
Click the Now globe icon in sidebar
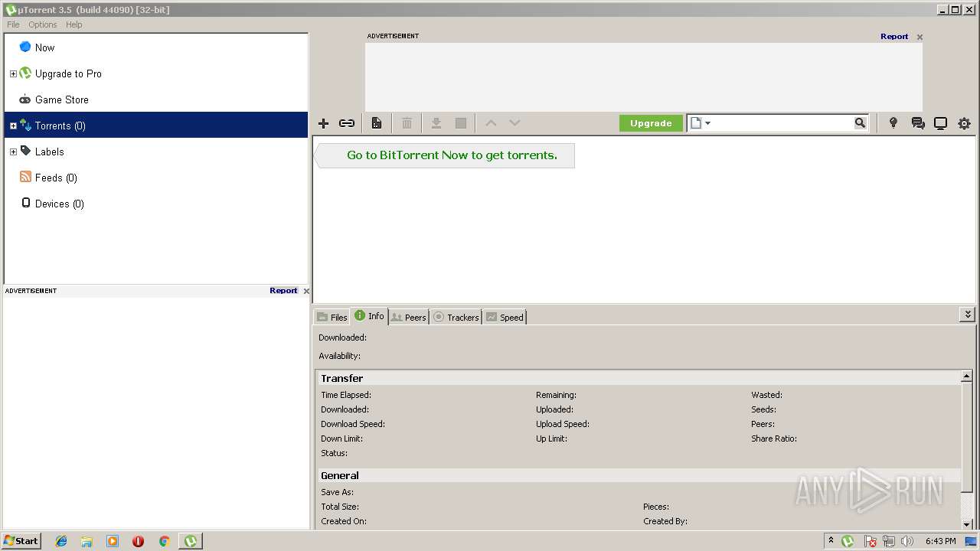pos(25,47)
